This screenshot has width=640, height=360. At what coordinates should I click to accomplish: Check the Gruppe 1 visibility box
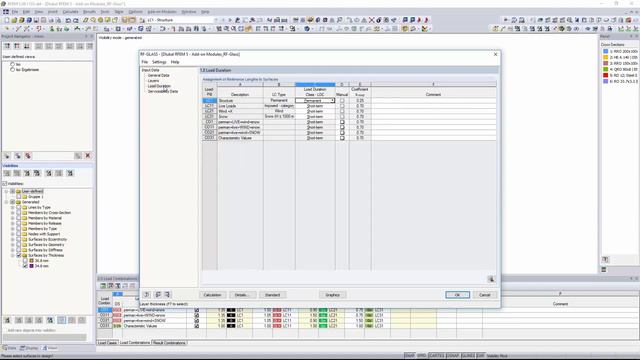pos(18,197)
